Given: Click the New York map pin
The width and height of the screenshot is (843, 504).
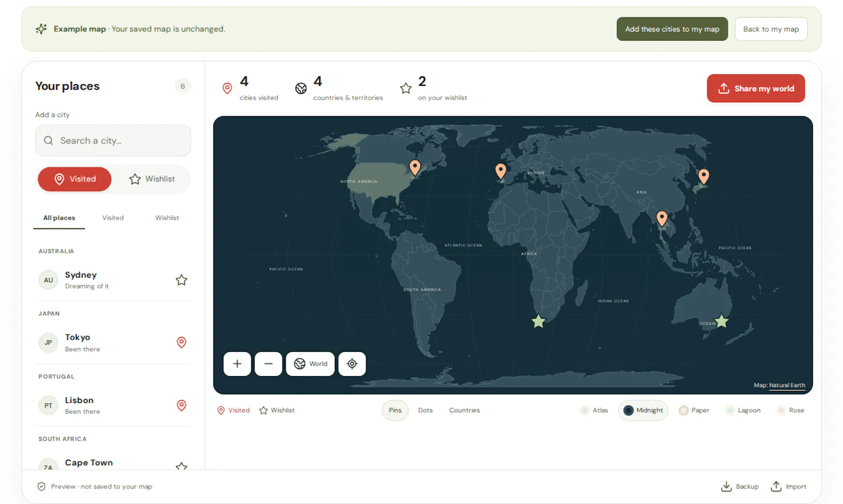Looking at the screenshot, I should [415, 167].
